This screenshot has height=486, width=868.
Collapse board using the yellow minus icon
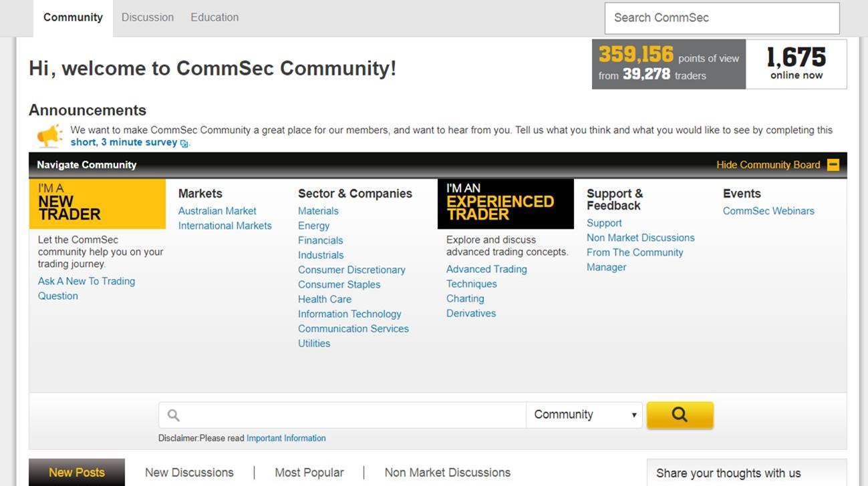(x=833, y=165)
